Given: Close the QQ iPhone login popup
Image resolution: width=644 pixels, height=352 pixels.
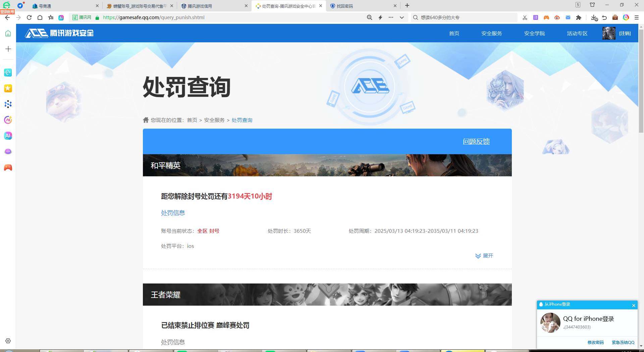Looking at the screenshot, I should pos(634,305).
